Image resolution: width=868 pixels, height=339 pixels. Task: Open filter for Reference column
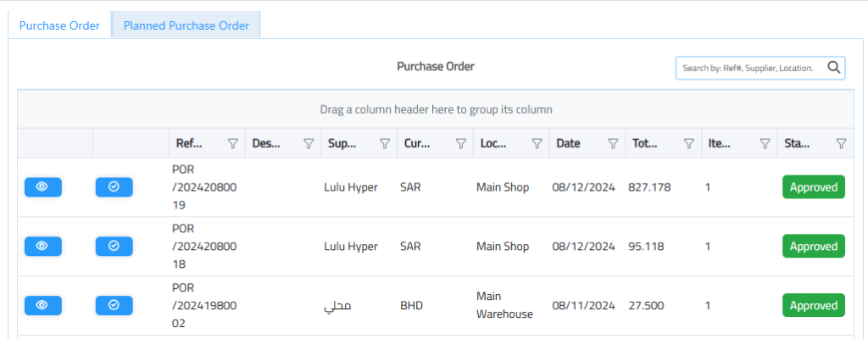click(x=232, y=144)
